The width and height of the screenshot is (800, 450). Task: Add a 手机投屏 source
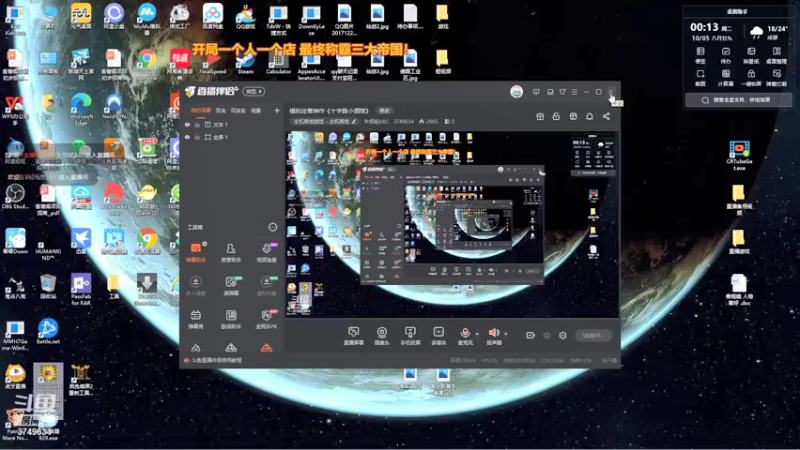tap(410, 336)
